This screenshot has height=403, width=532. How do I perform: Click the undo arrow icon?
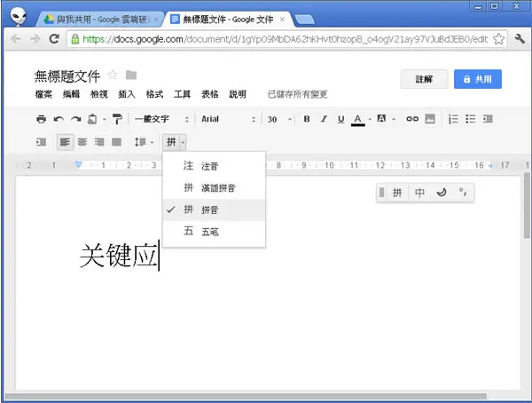tap(59, 119)
